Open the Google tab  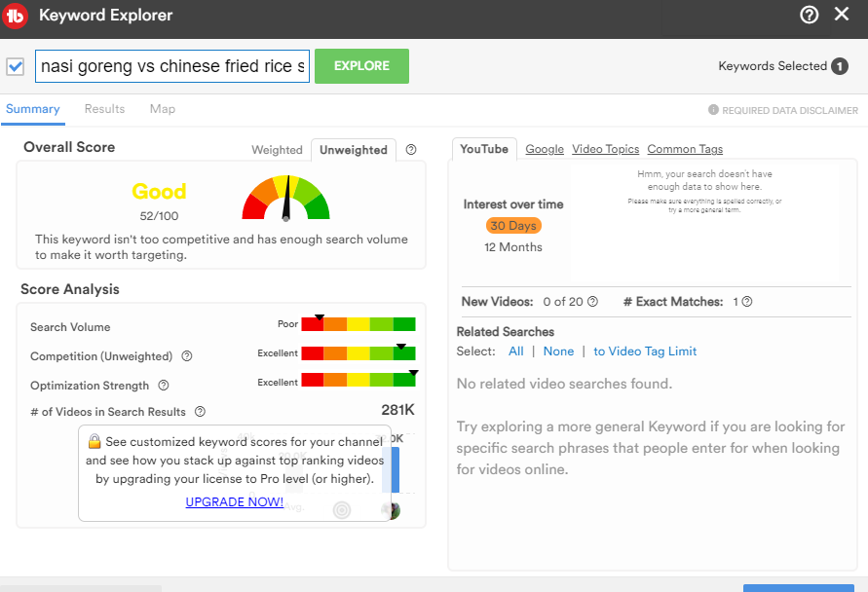pos(545,149)
